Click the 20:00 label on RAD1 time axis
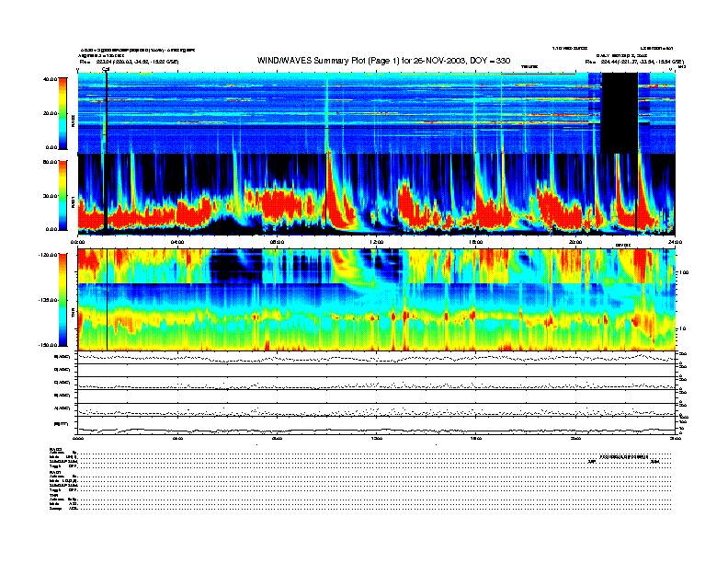Screen dimensions: 728x563 pyautogui.click(x=575, y=242)
